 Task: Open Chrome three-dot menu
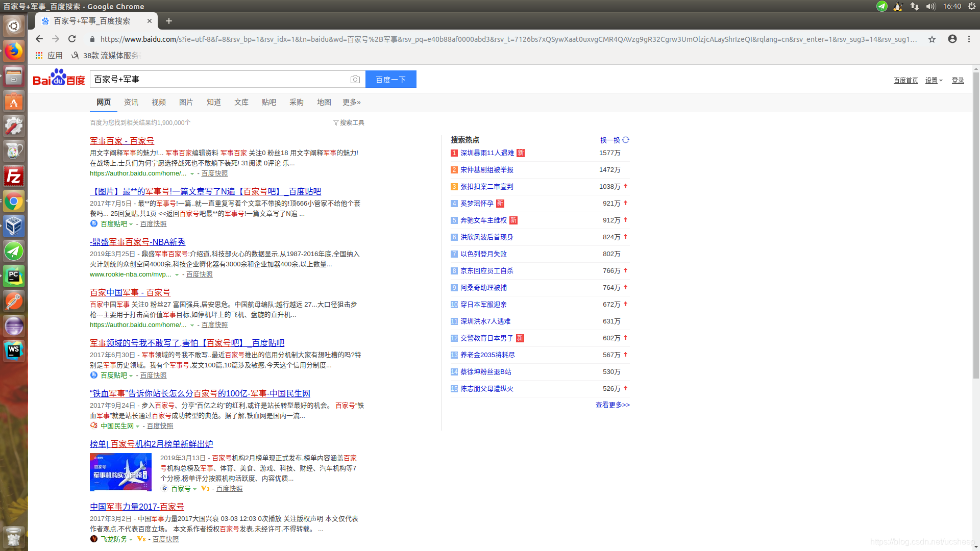[969, 39]
